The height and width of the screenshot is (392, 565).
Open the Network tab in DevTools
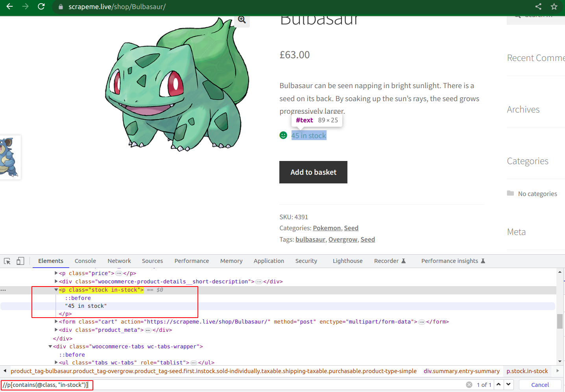[119, 261]
